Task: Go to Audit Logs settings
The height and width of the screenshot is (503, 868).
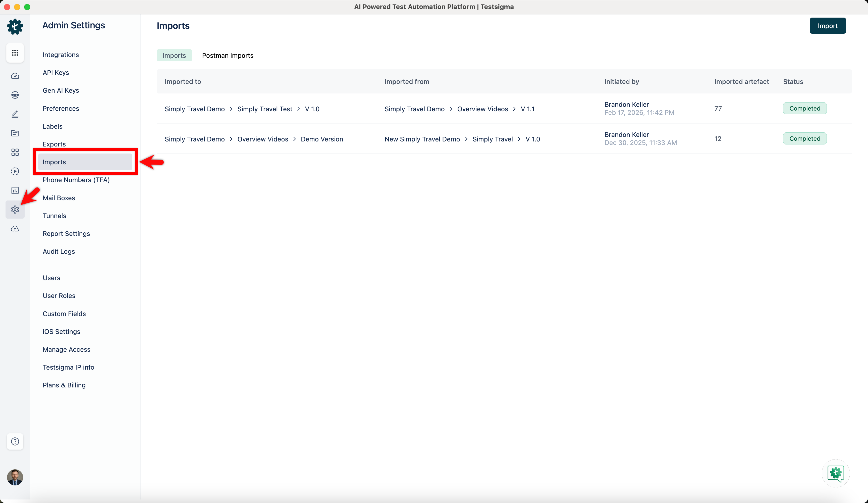Action: tap(59, 251)
